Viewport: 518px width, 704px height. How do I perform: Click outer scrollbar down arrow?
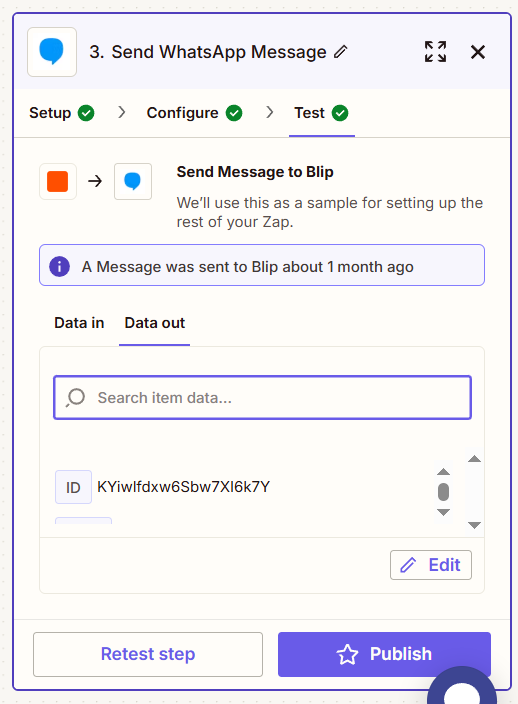coord(474,525)
